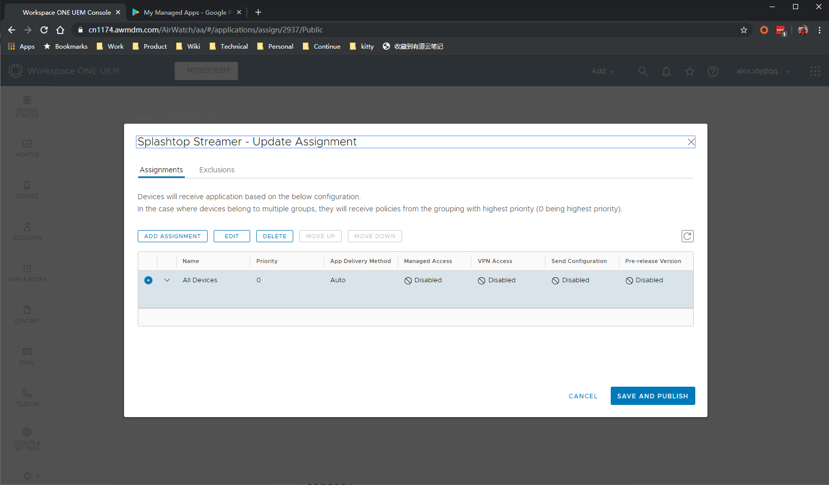Open the Continue bookmarks folder
Screen dimensions: 829x485
321,47
